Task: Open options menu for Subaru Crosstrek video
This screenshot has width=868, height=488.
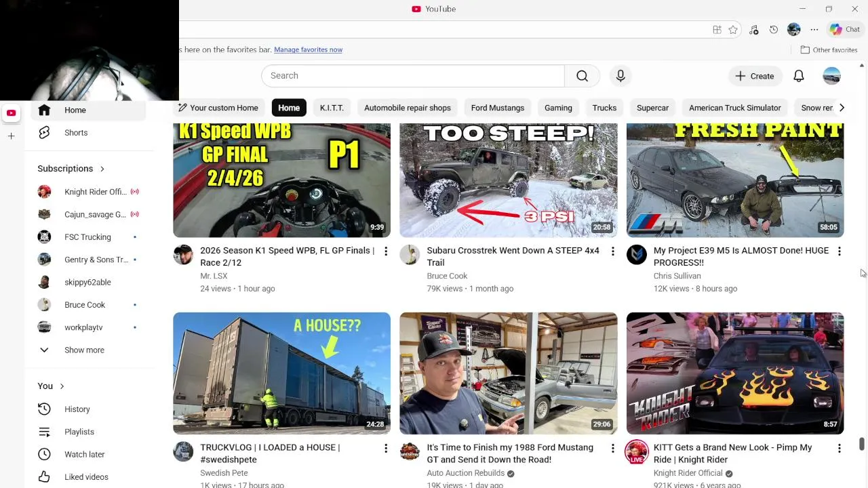Action: (612, 251)
